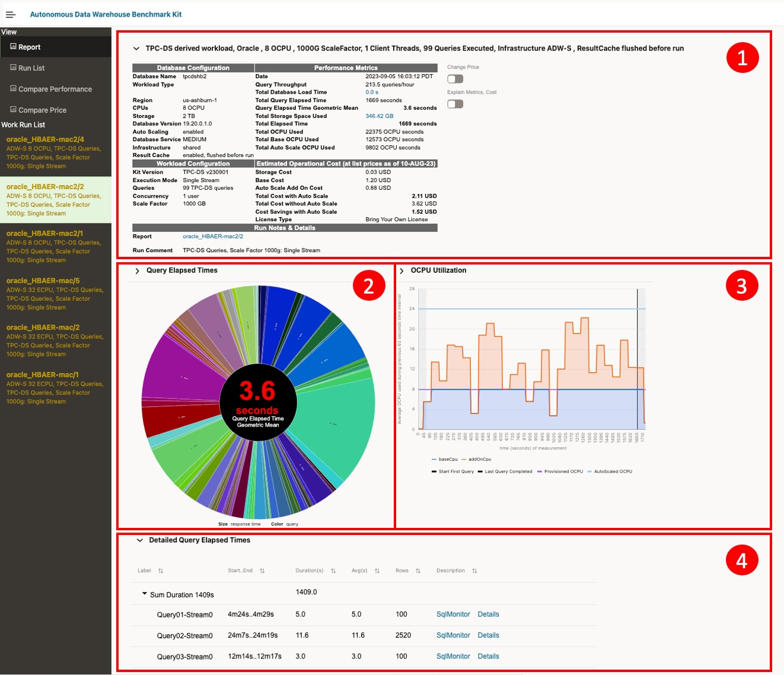Click the Query03-Stream0 row label
784x675 pixels.
(184, 657)
